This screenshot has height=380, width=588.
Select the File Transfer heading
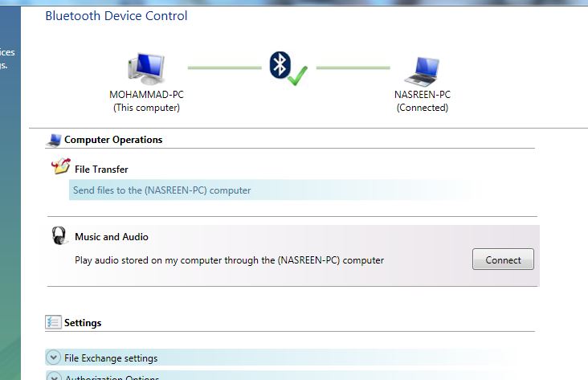click(101, 170)
